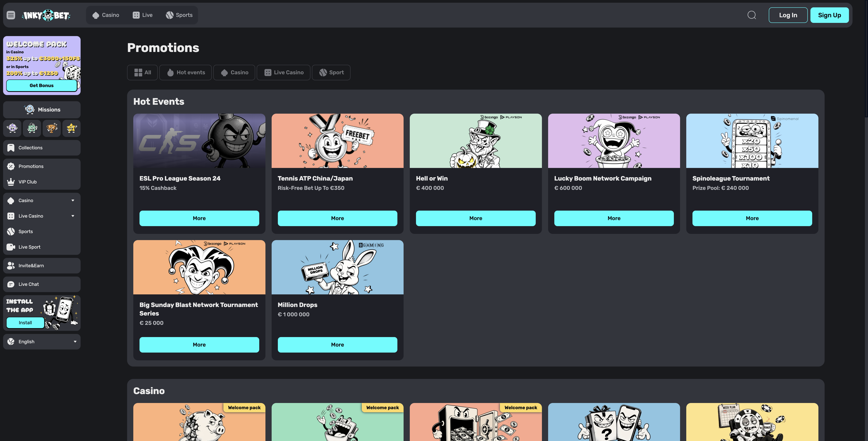
Task: Select the All promotions filter
Action: coord(142,73)
